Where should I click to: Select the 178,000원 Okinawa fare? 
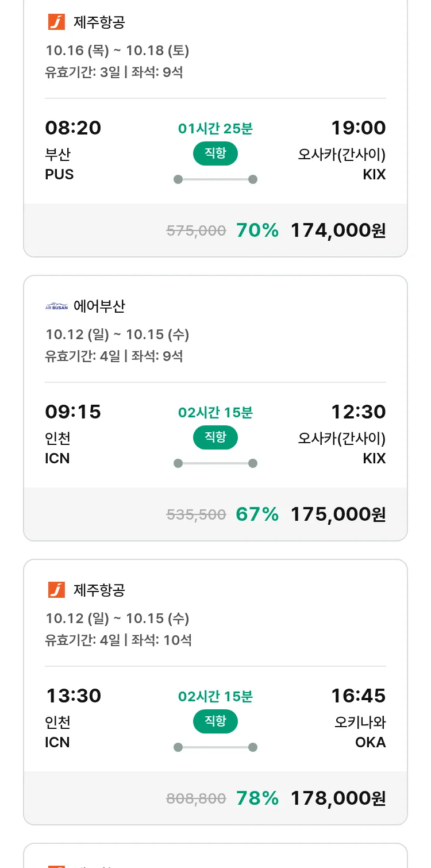click(338, 798)
